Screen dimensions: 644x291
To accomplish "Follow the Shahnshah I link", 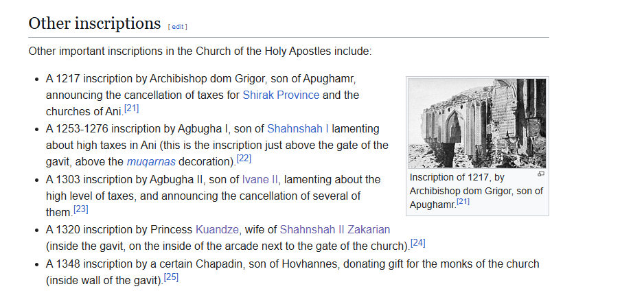I will (x=298, y=128).
